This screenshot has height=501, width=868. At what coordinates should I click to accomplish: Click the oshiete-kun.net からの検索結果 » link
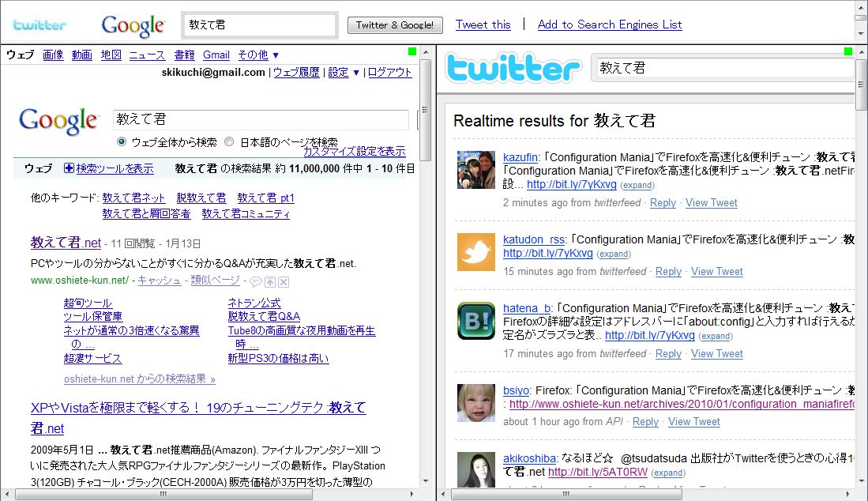140,379
